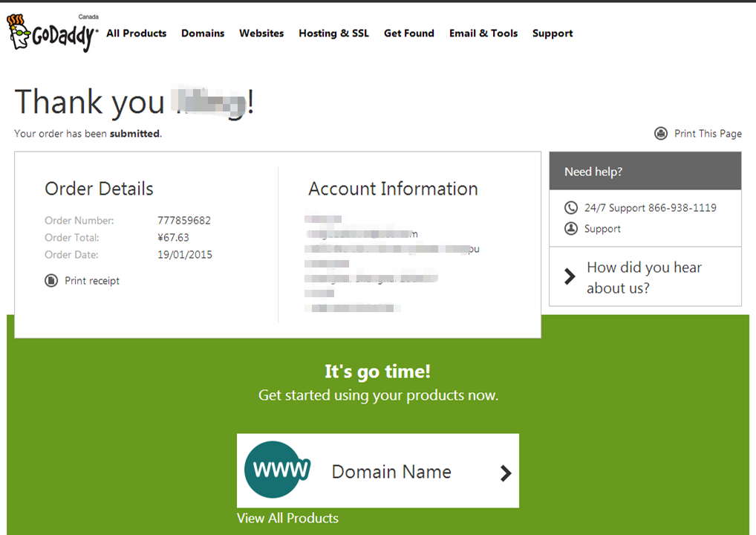The height and width of the screenshot is (535, 756).
Task: Click the teal WWW domain icon
Action: coord(277,470)
